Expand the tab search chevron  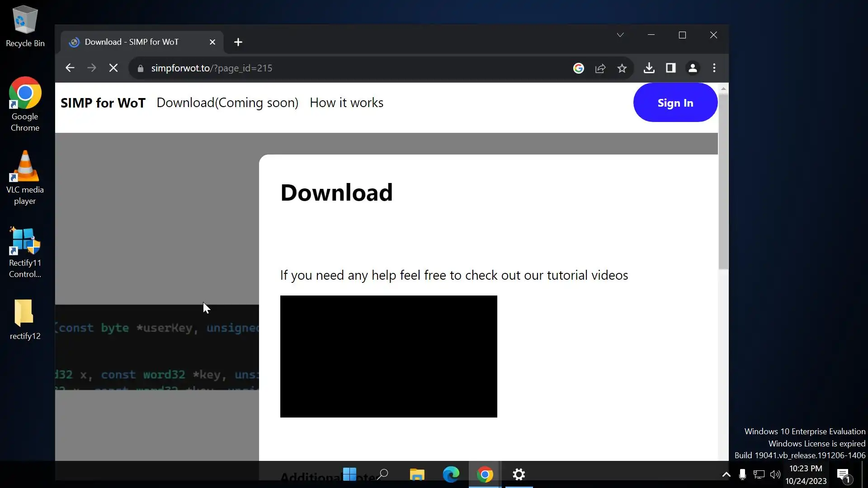click(x=620, y=35)
